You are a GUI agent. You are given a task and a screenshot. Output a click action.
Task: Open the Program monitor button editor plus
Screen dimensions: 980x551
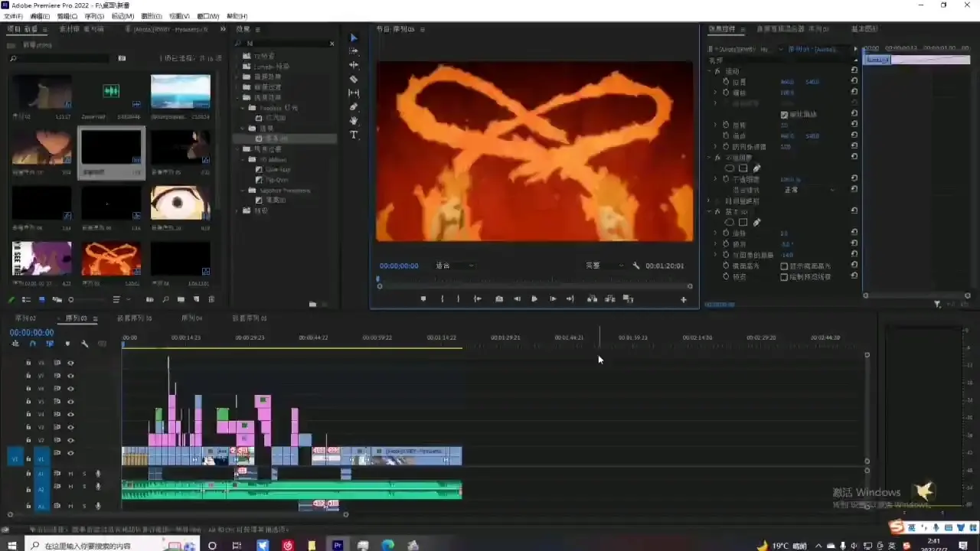[684, 300]
